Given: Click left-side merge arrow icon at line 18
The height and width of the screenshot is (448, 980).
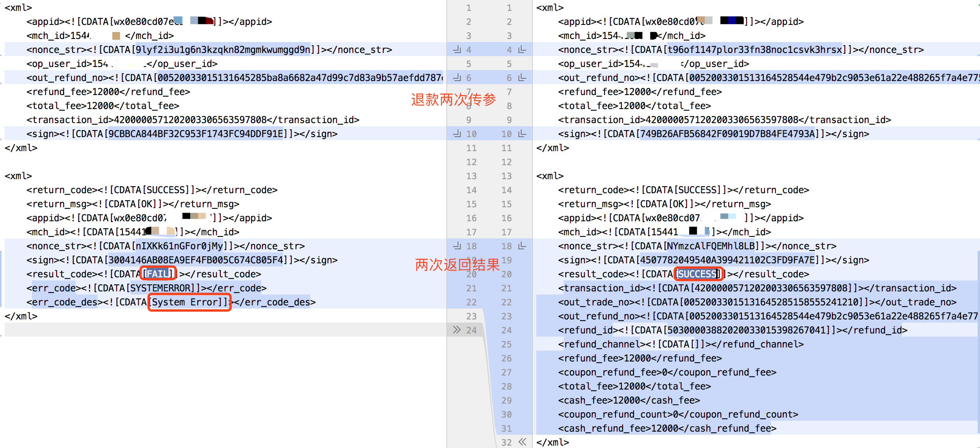Looking at the screenshot, I should (x=457, y=246).
